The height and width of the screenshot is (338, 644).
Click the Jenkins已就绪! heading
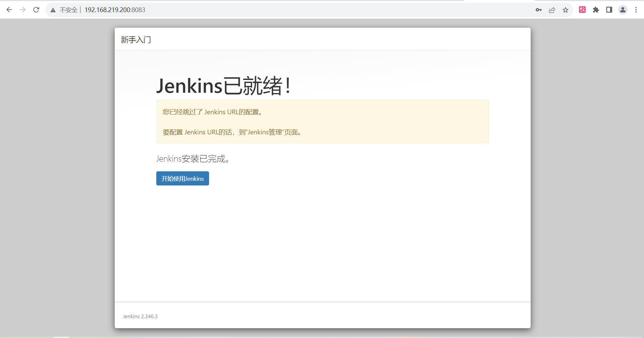click(x=224, y=86)
